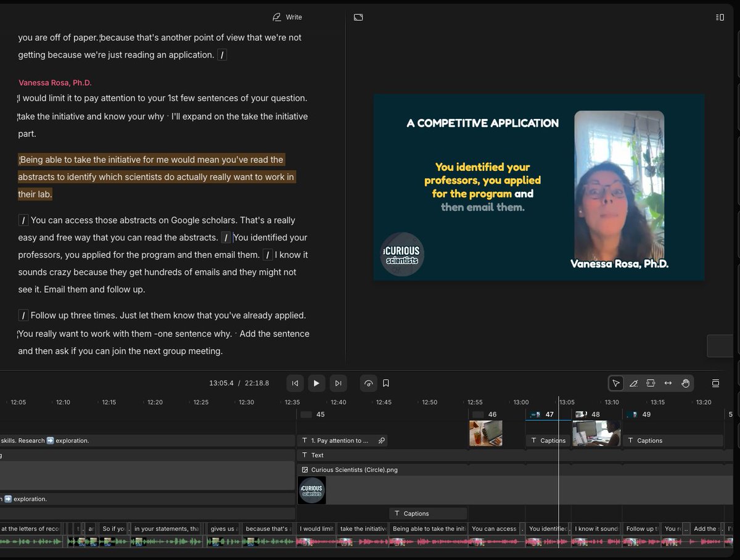Screen dimensions: 740x560
Task: Click the 12:40 mark on timeline ruler
Action: click(338, 402)
